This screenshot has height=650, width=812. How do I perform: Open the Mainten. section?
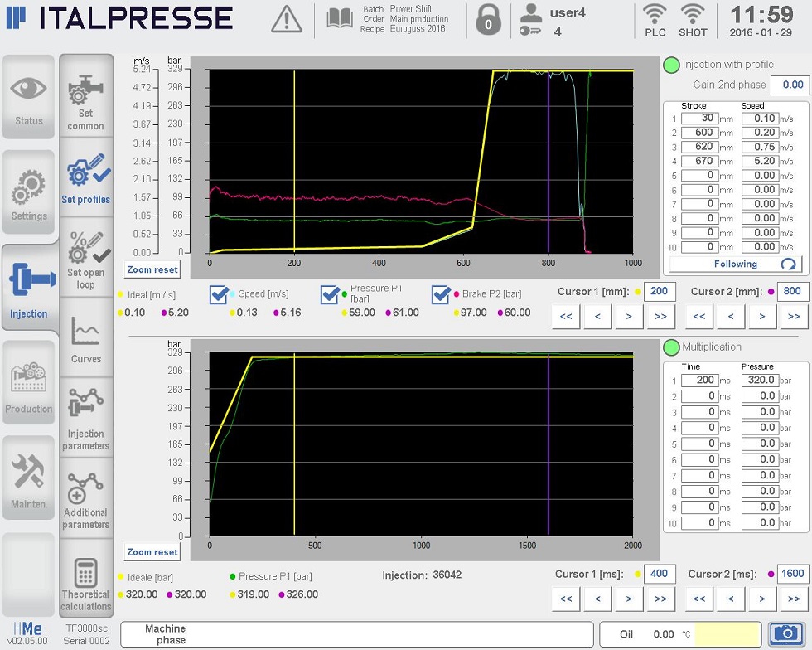(x=28, y=478)
